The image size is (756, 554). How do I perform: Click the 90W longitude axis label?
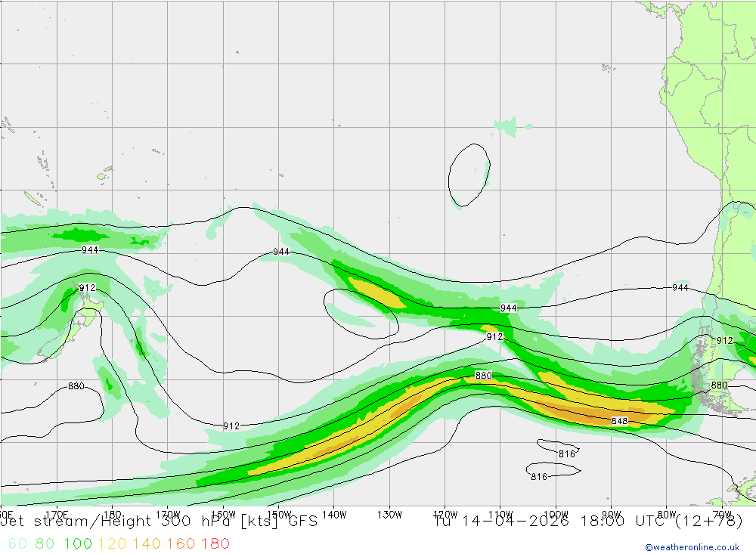(x=612, y=515)
